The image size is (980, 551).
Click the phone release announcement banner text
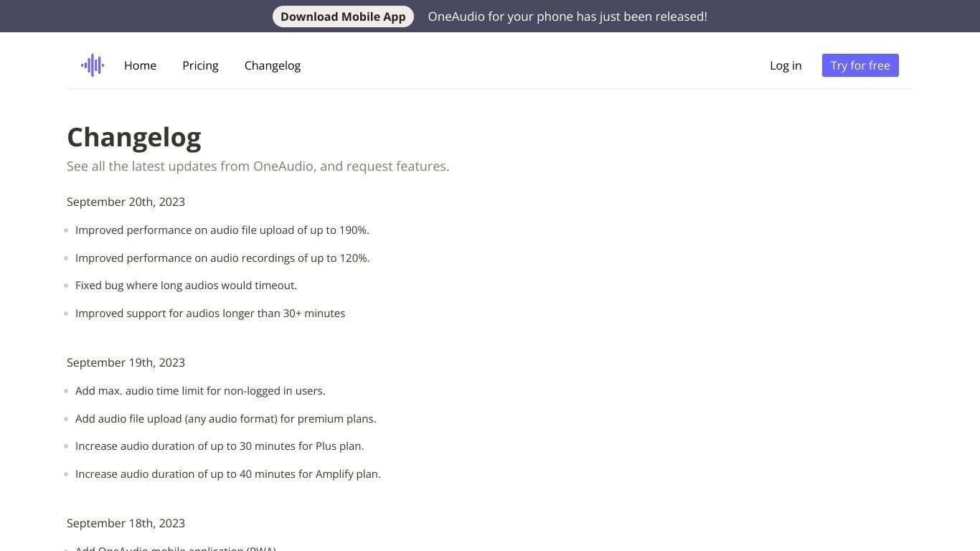click(x=567, y=17)
